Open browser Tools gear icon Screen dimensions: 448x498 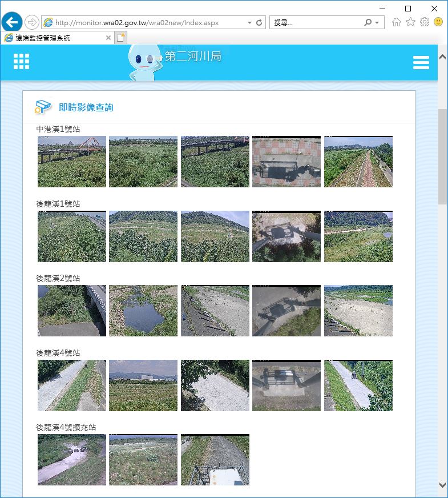(424, 22)
